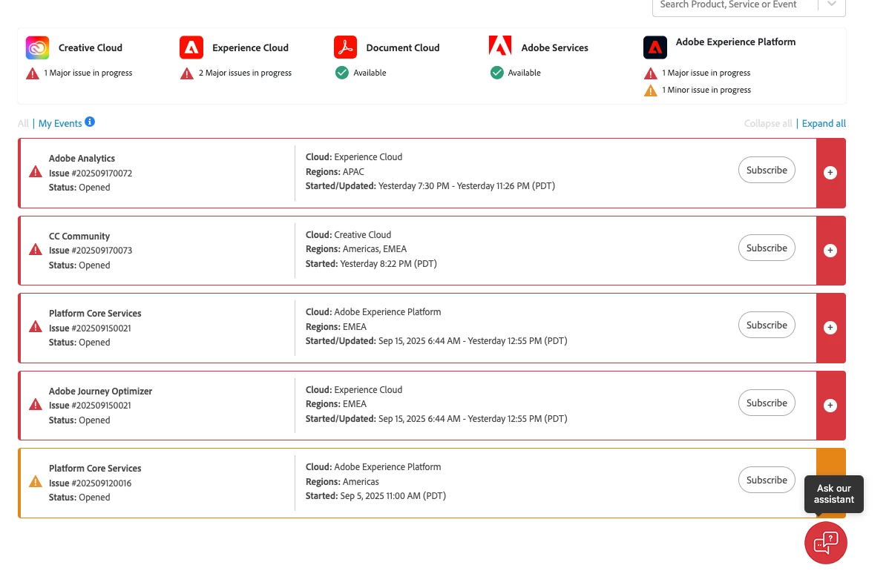
Task: Subscribe to the Adobe Journey Optimizer issue
Action: pyautogui.click(x=767, y=403)
